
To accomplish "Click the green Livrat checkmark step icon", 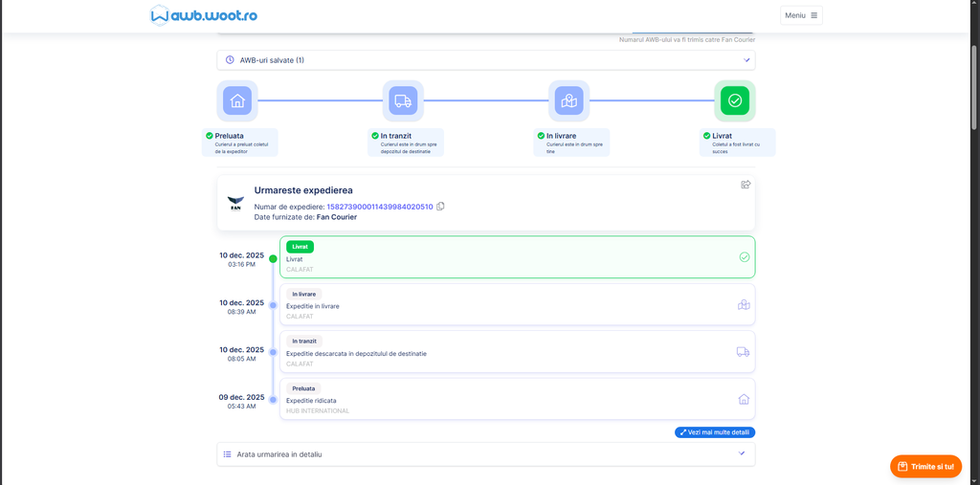I will pyautogui.click(x=735, y=100).
